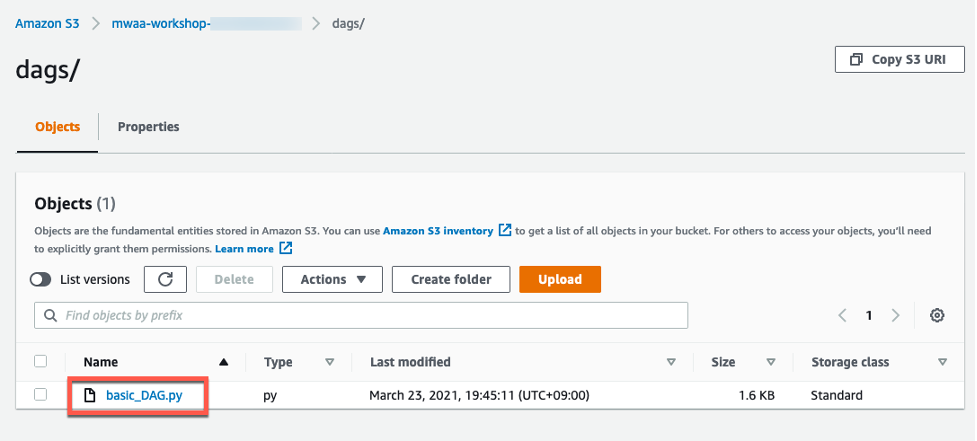
Task: Sort by the Type column arrow
Action: [329, 362]
